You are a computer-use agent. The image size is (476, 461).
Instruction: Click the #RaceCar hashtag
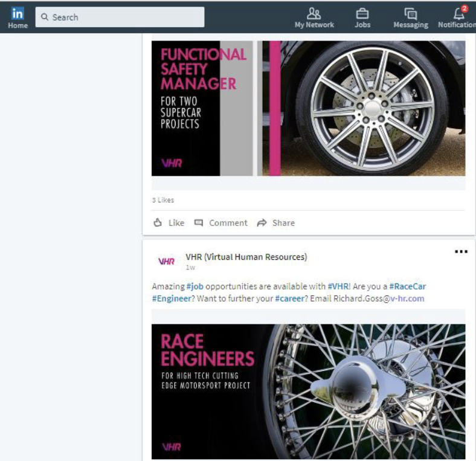click(x=408, y=286)
